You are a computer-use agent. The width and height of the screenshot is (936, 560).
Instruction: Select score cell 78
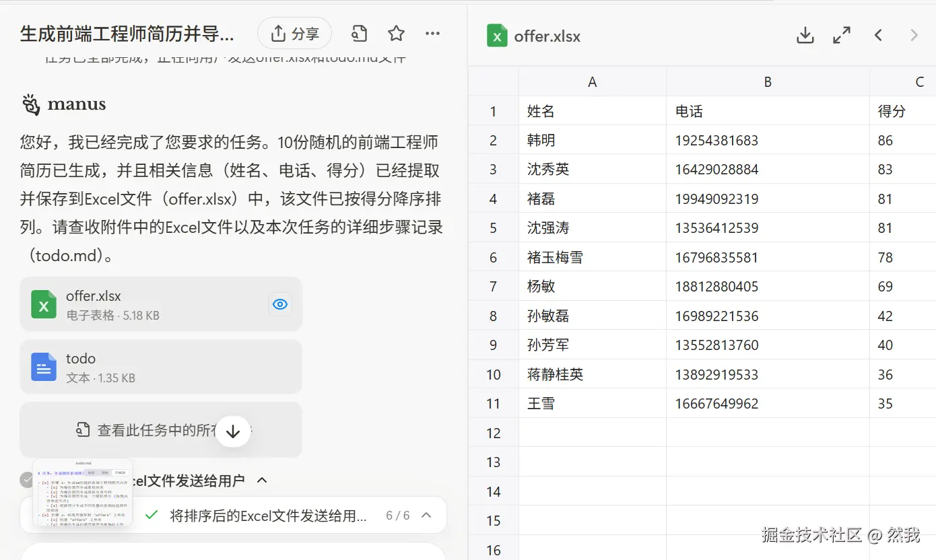[x=903, y=258]
